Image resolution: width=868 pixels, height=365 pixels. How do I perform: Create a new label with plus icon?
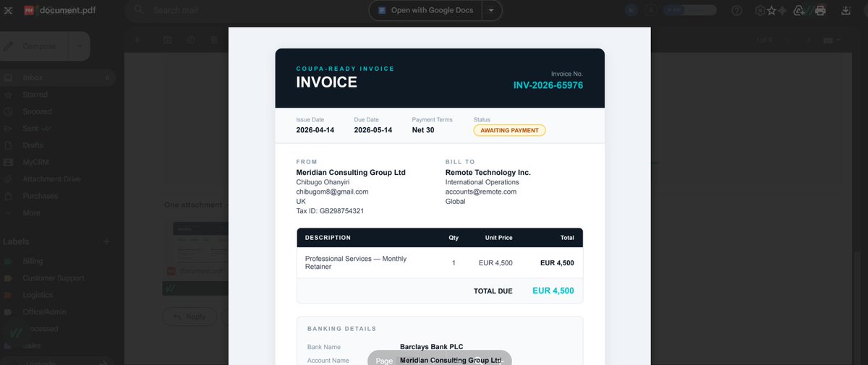[106, 241]
